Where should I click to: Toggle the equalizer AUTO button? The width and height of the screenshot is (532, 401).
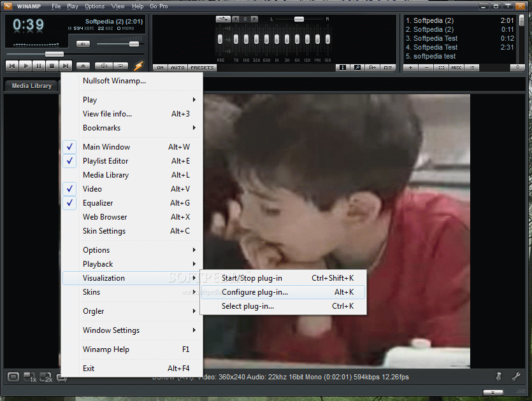pyautogui.click(x=178, y=68)
